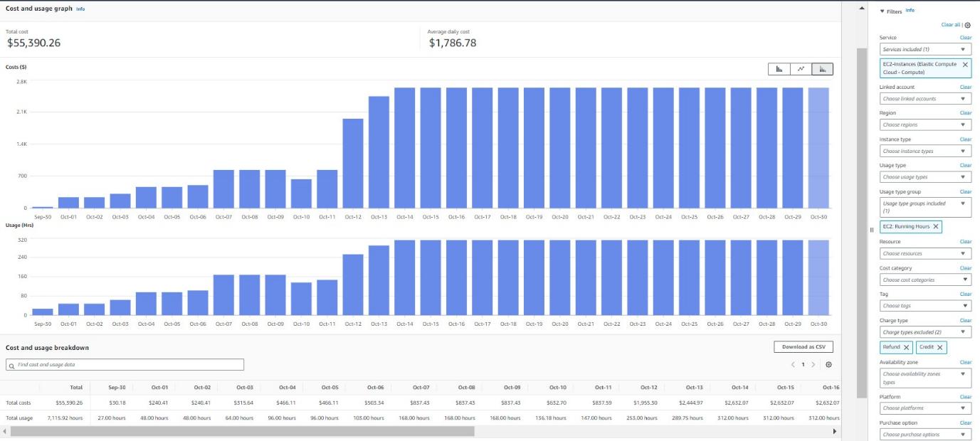Remove the Refund charge type chip
This screenshot has width=980, height=441.
[x=906, y=347]
